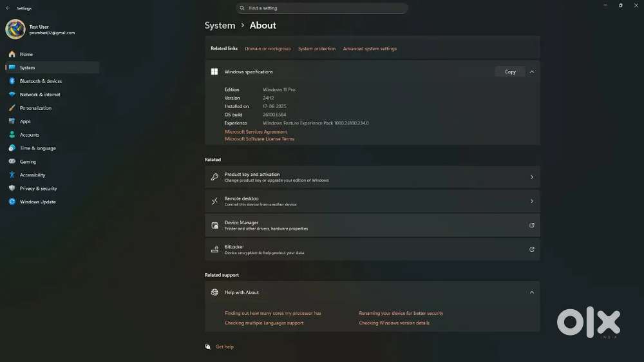644x362 pixels.
Task: Click the Find a setting search box
Action: (322, 8)
